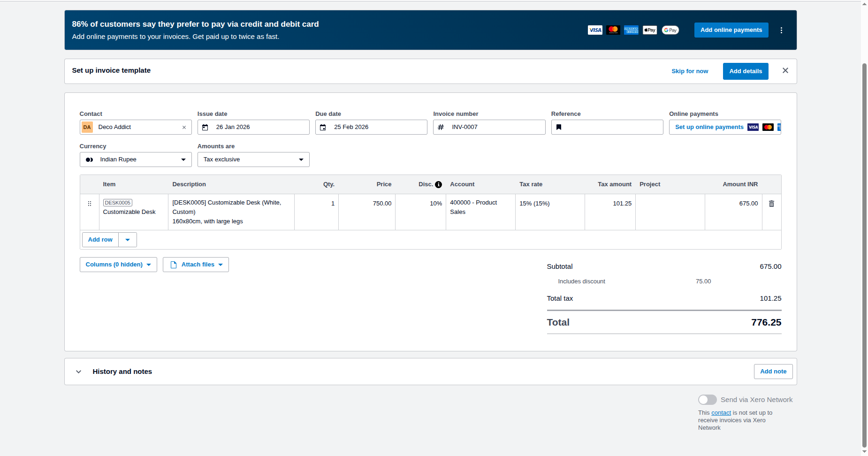Delete the Customizable Desk line item

(x=771, y=204)
